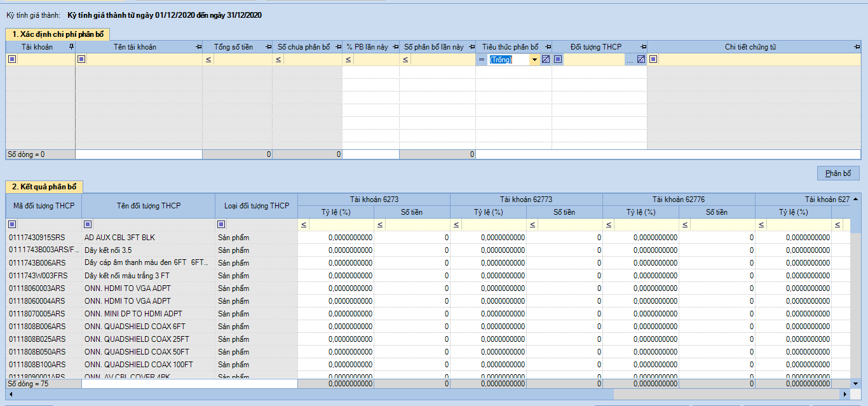868x406 pixels.
Task: Click pin icon on % PB lần này header
Action: click(395, 47)
